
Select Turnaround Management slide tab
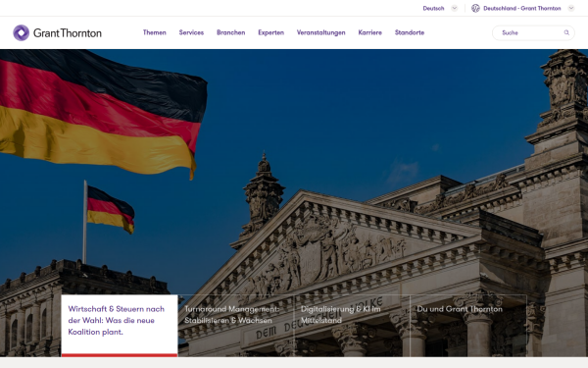coord(235,325)
